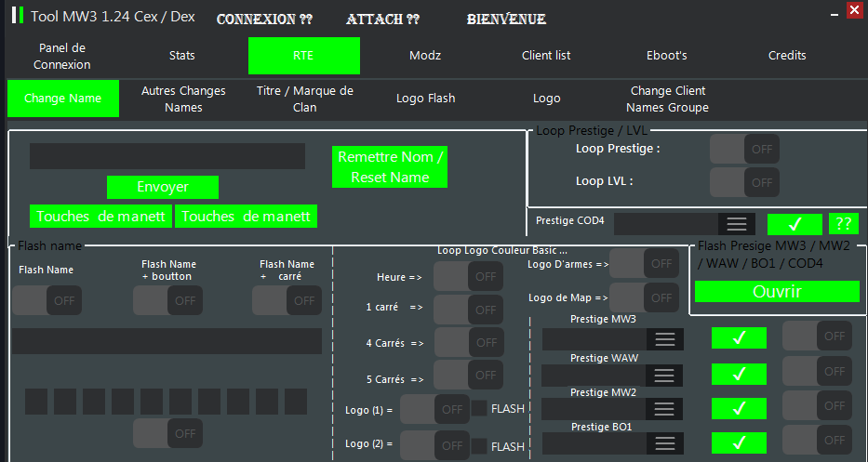868x462 pixels.
Task: Click the checkmark button for Prestige WAW
Action: coord(739,374)
